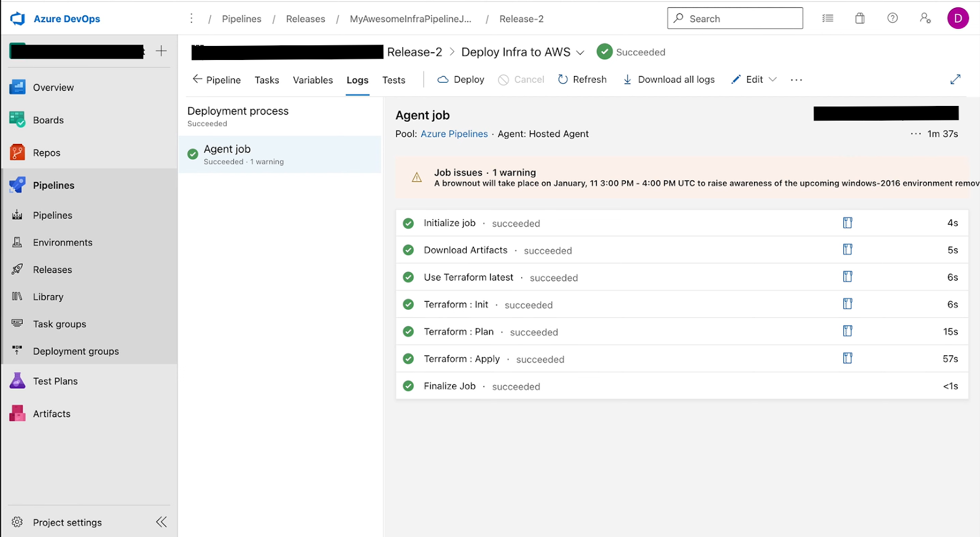Open the Initialize job log row
Screen dimensions: 980x537
click(682, 223)
